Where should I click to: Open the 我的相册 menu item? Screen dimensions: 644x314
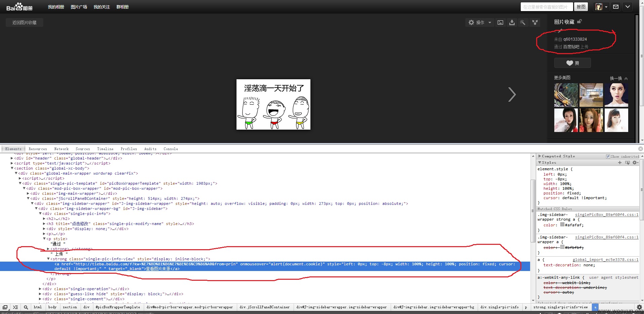(x=56, y=7)
